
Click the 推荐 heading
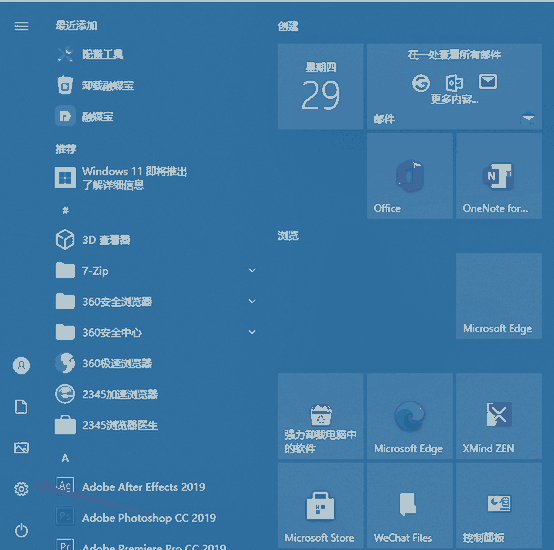tap(66, 149)
